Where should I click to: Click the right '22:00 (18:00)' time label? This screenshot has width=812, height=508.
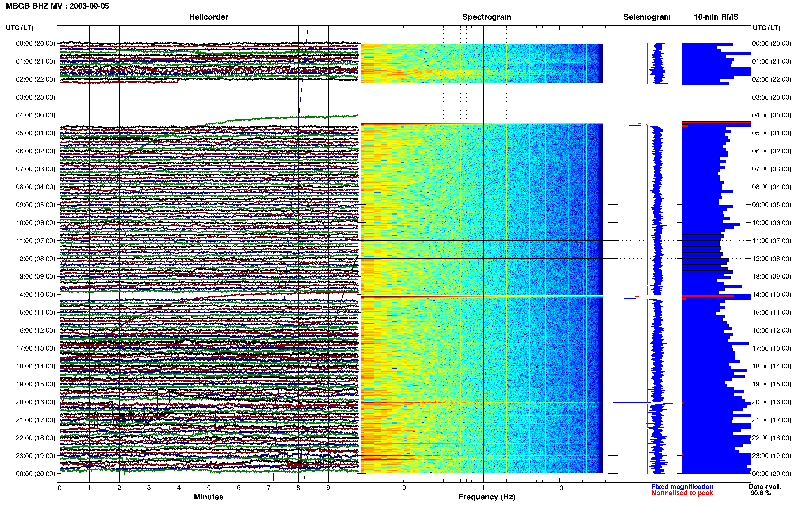pos(772,438)
